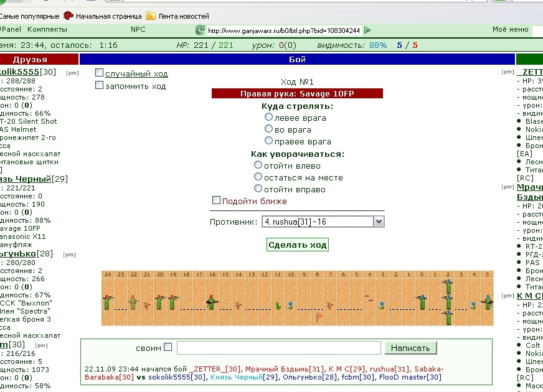This screenshot has height=392, width=543.
Task: Click the blue flower at right position 4
Action: [473, 306]
